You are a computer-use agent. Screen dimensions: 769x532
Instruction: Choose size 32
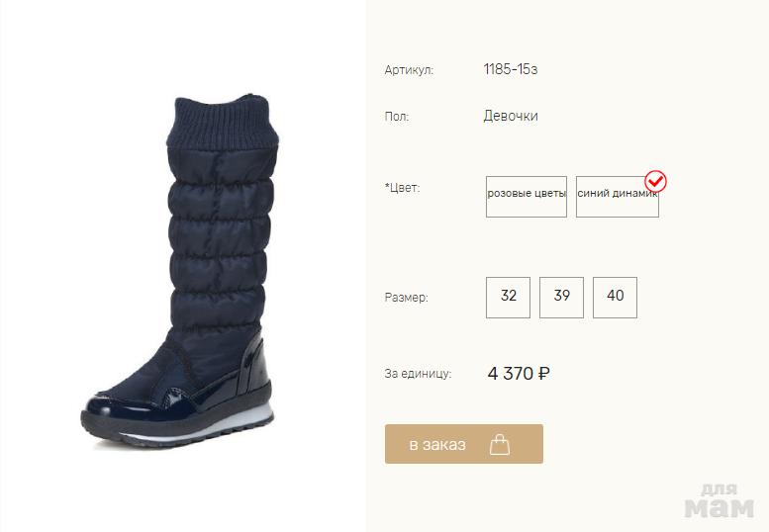pyautogui.click(x=508, y=298)
